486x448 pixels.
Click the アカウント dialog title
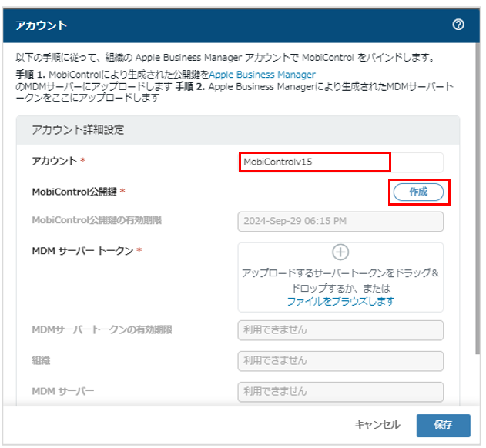[42, 25]
